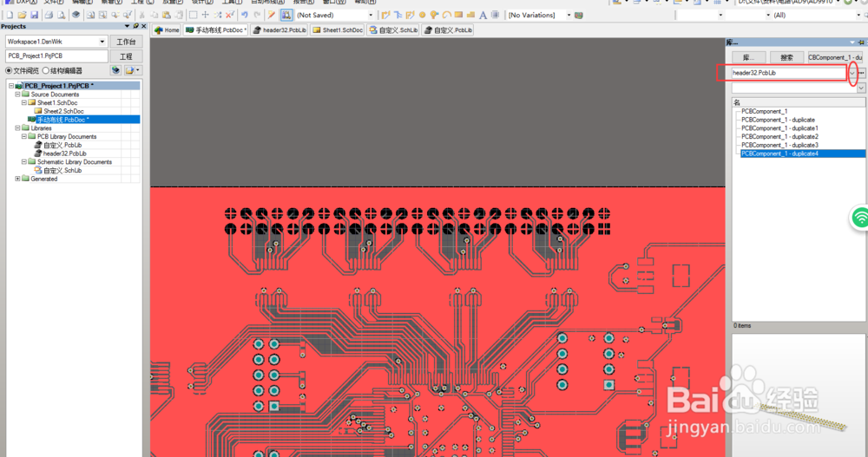Switch to the 手动布线.PcbDoc tab
Image resolution: width=868 pixels, height=457 pixels.
pos(215,29)
